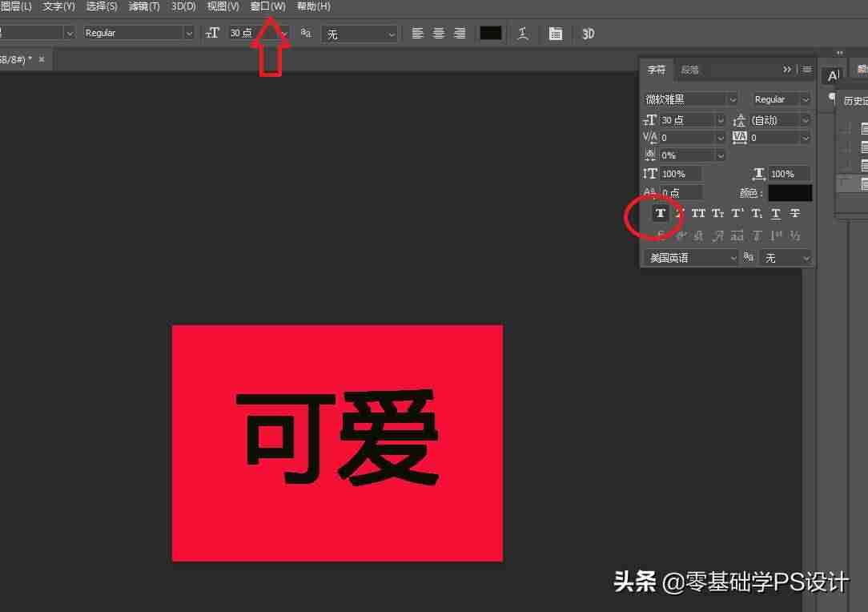Open text color swatch in options bar
The height and width of the screenshot is (612, 868).
pos(491,33)
